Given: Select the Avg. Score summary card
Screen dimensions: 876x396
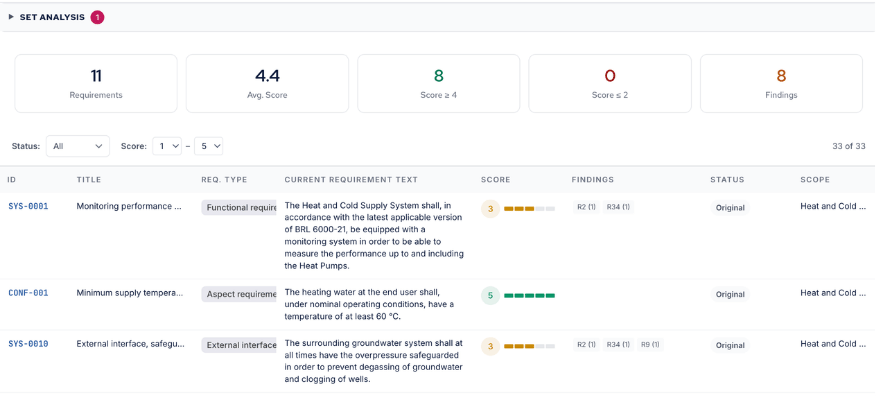Looking at the screenshot, I should [x=267, y=84].
